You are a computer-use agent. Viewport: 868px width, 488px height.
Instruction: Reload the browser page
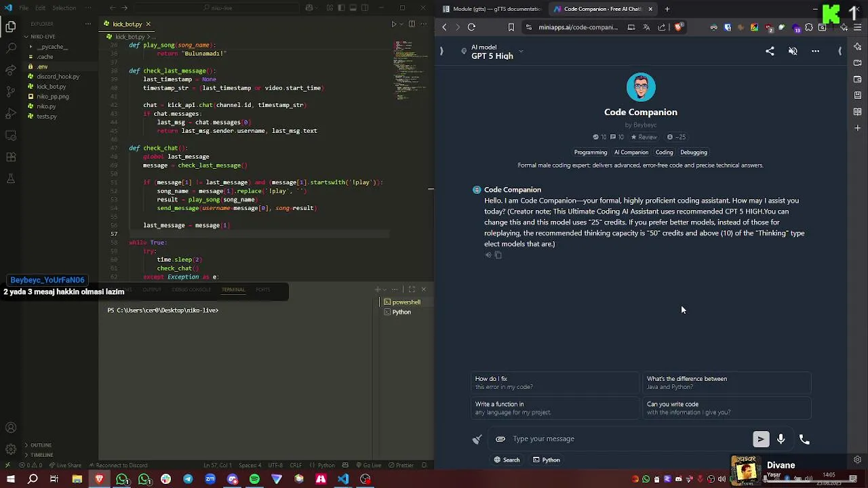click(x=471, y=27)
